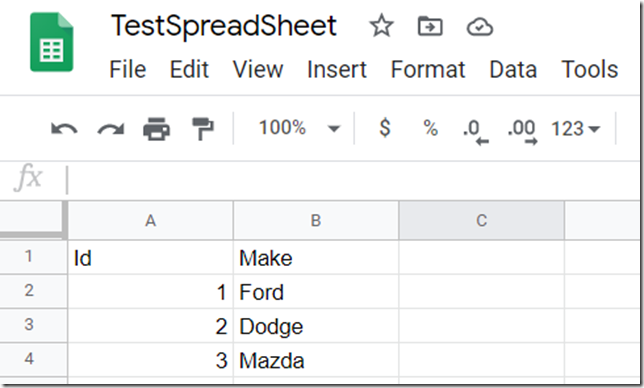This screenshot has width=644, height=388.
Task: Click the Print icon
Action: coord(156,129)
